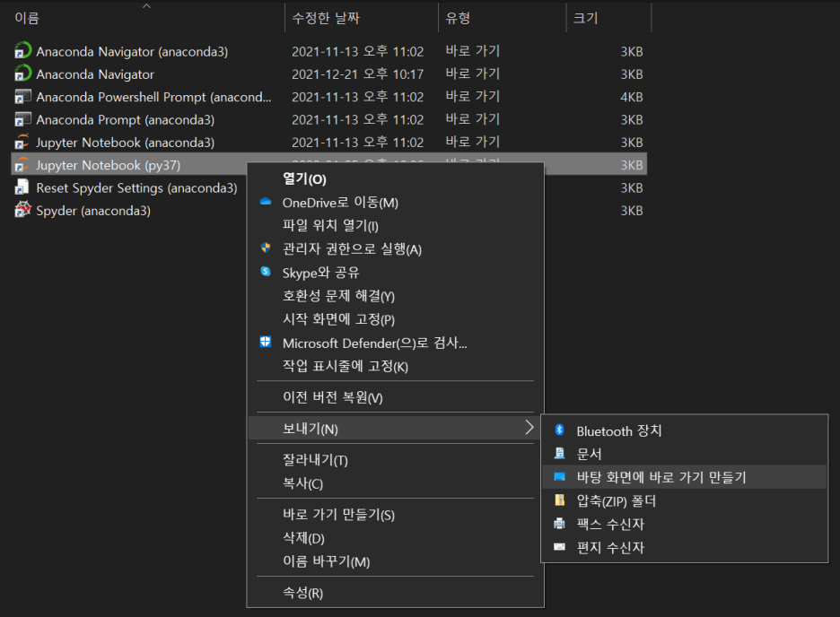Viewport: 840px width, 617px height.
Task: Expand the 보내기(N) submenu arrow
Action: click(x=529, y=428)
